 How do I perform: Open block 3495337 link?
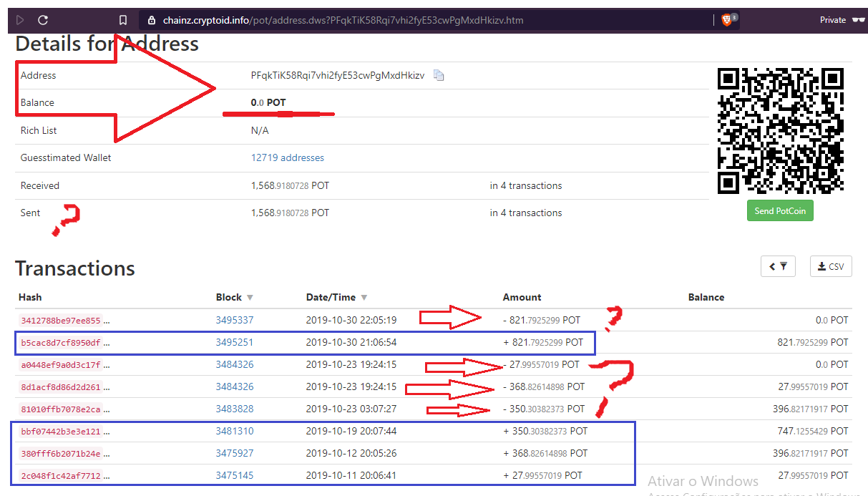235,320
